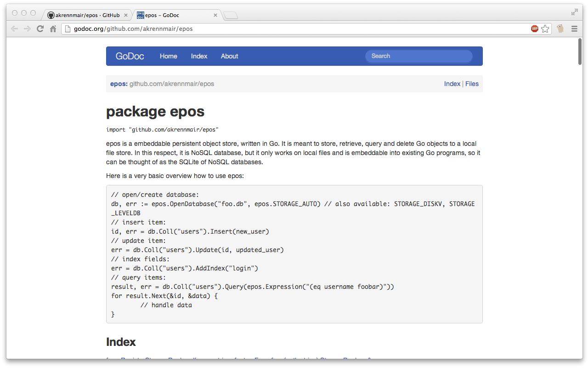Click the browser back arrow

pyautogui.click(x=14, y=29)
